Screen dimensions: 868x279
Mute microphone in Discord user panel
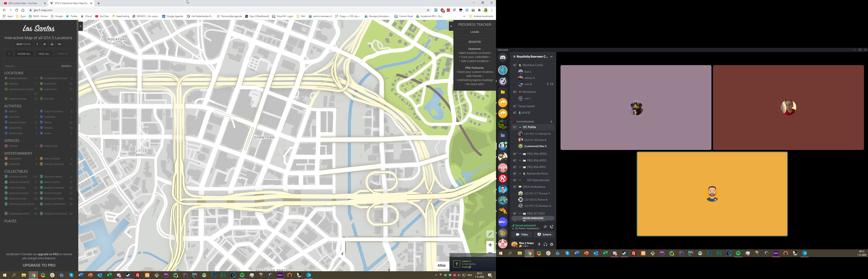pos(539,244)
